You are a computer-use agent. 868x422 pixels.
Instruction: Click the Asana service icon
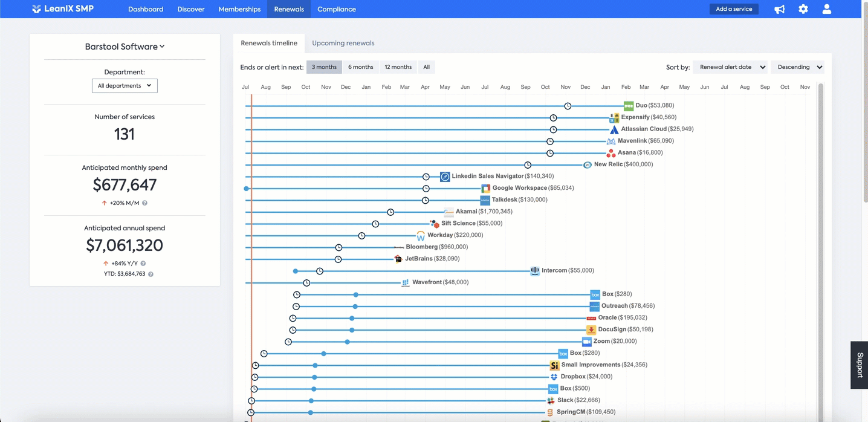(611, 153)
